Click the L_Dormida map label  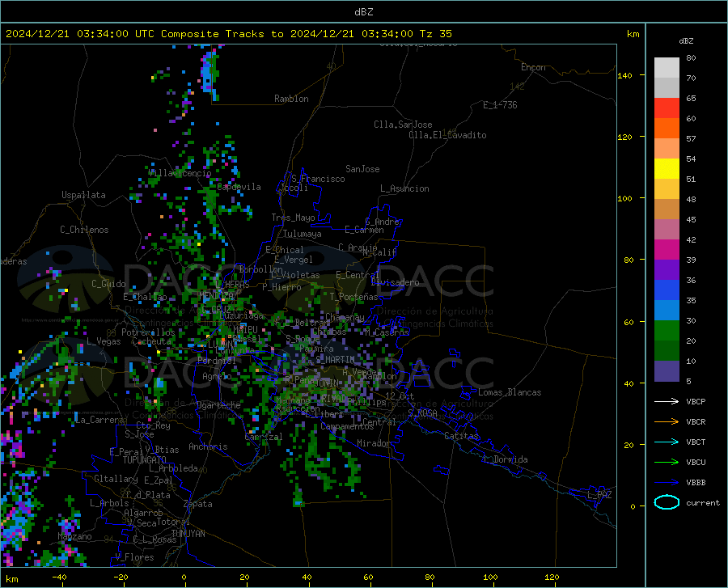pos(505,459)
